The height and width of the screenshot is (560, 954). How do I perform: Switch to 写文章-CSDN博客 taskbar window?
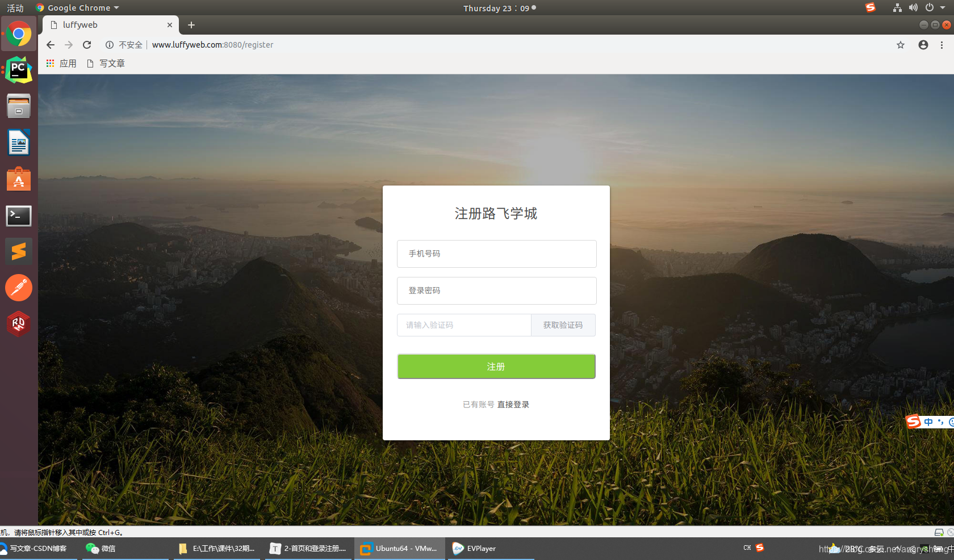tap(37, 549)
